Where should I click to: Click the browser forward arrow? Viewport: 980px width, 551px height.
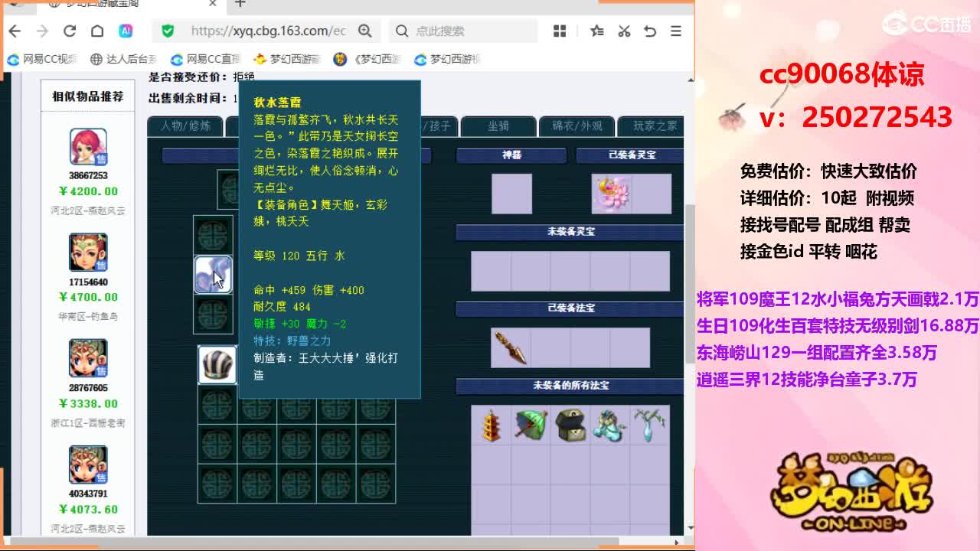(42, 31)
